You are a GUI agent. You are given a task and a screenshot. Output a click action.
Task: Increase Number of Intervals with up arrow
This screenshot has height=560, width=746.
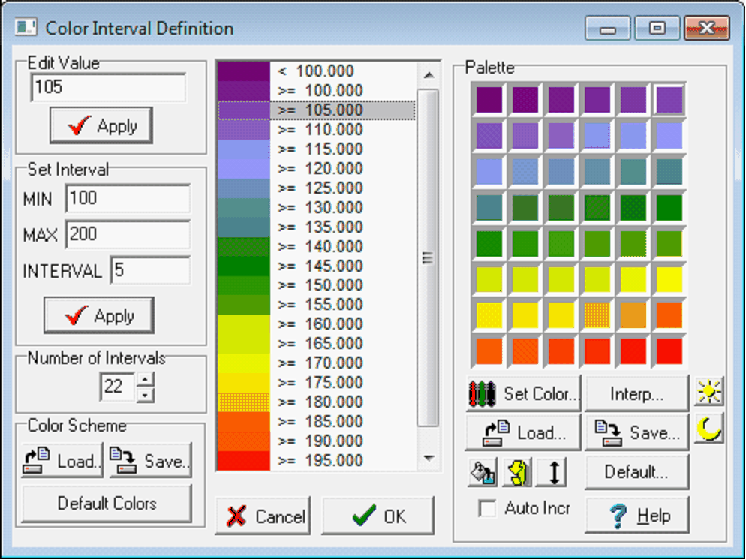[x=146, y=380]
